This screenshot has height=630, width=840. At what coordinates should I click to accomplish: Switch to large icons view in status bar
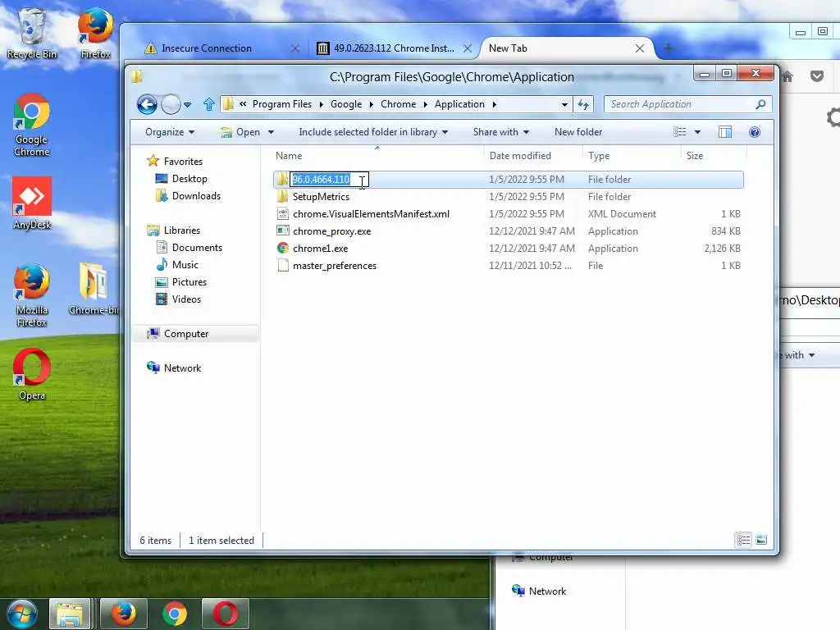click(x=761, y=540)
